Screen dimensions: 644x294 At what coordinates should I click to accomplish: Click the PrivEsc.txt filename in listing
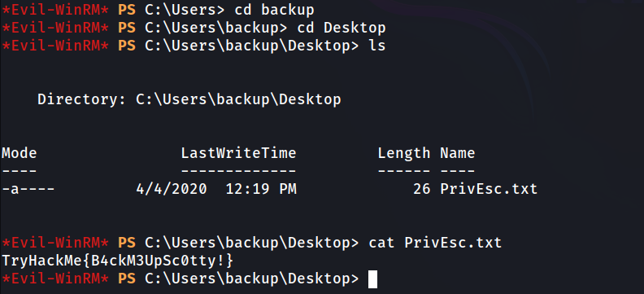coord(489,189)
